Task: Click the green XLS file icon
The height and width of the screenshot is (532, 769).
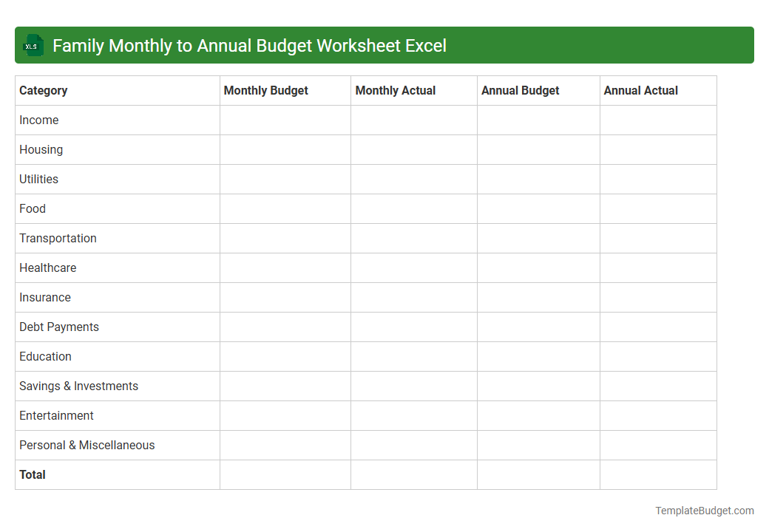Action: point(33,45)
